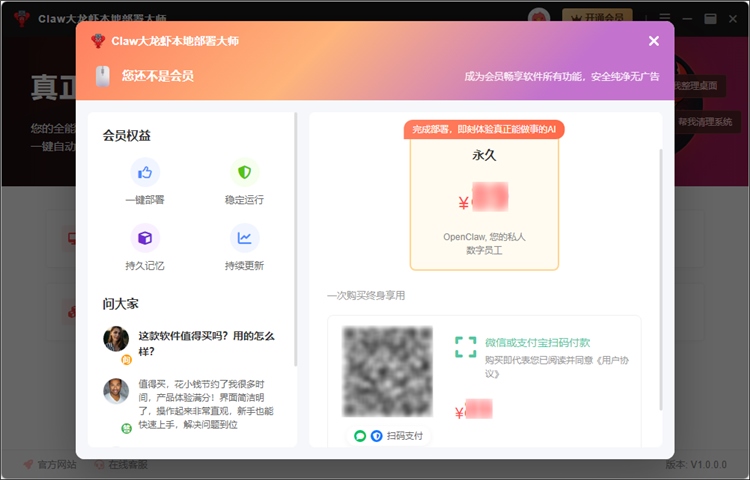Select the 永久 membership plan card
The width and height of the screenshot is (750, 480).
coord(484,205)
